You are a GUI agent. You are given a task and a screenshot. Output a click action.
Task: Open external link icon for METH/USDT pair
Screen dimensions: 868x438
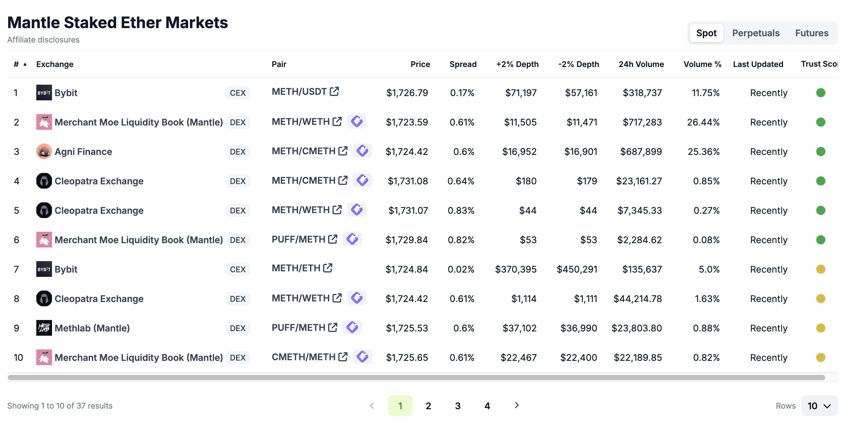click(334, 92)
